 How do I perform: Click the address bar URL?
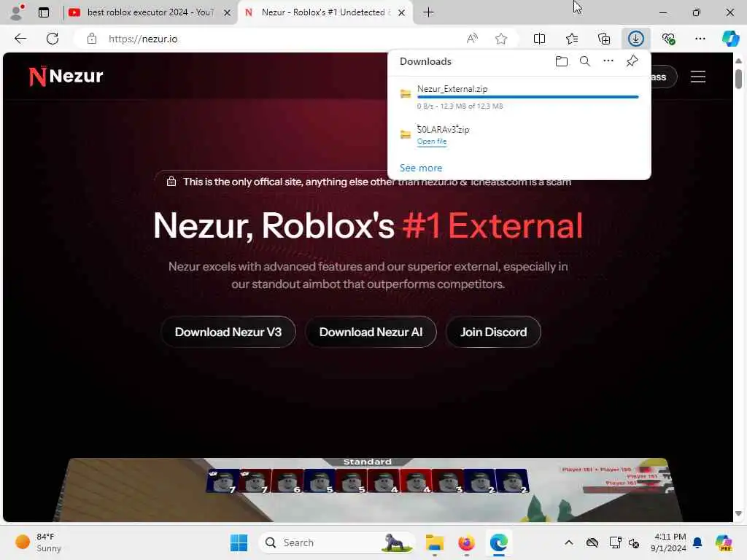pyautogui.click(x=143, y=39)
